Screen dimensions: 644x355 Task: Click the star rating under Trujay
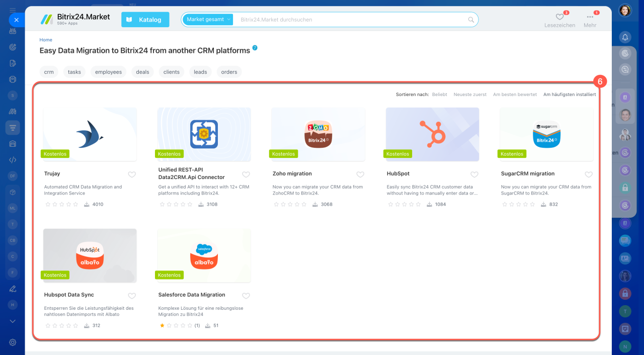click(x=62, y=204)
